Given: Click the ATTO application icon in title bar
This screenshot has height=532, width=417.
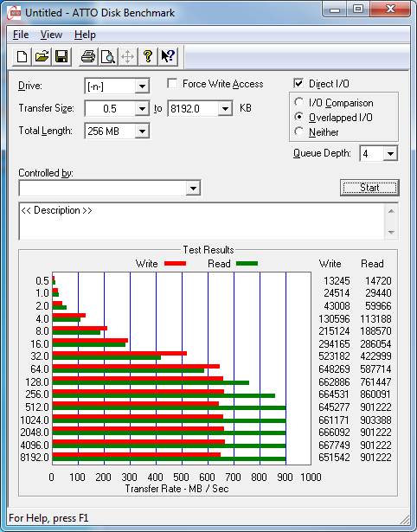Looking at the screenshot, I should [15, 13].
